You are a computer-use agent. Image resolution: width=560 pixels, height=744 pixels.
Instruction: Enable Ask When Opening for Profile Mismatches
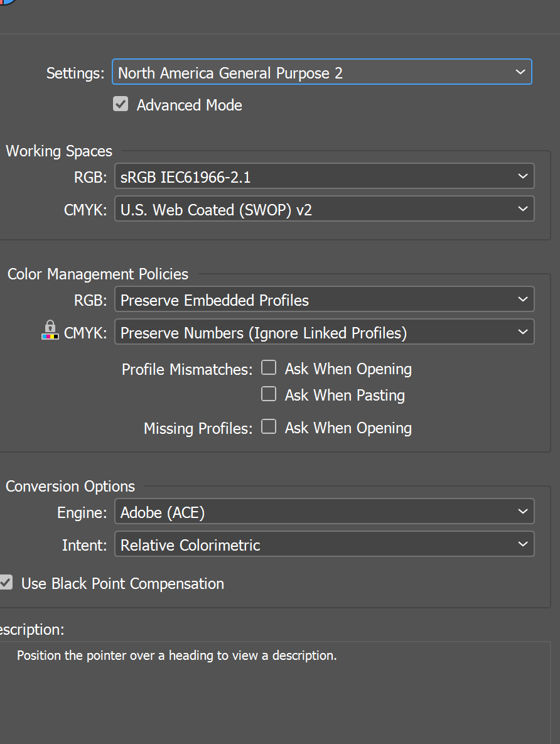tap(269, 367)
